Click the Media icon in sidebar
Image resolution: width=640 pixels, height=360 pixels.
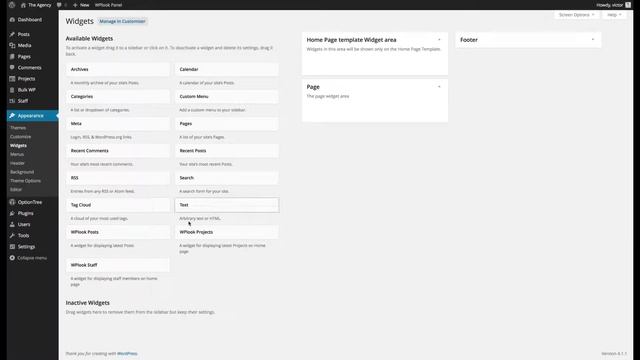(12, 45)
